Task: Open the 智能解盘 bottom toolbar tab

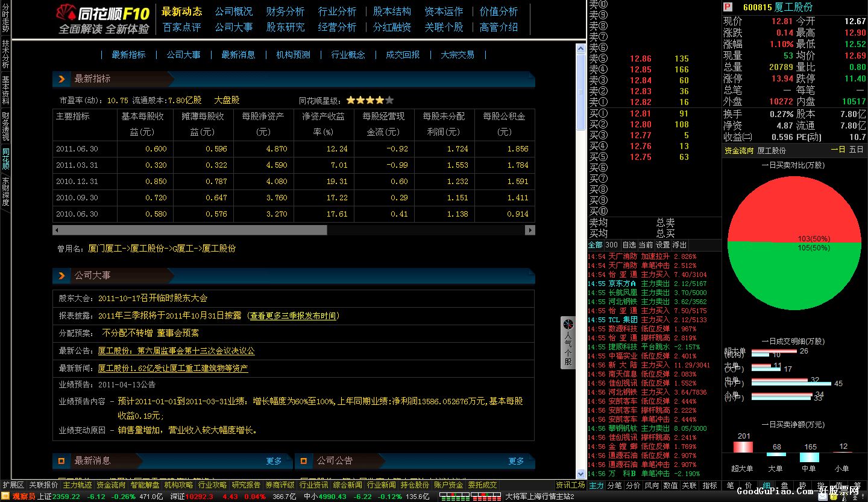Action: (145, 485)
